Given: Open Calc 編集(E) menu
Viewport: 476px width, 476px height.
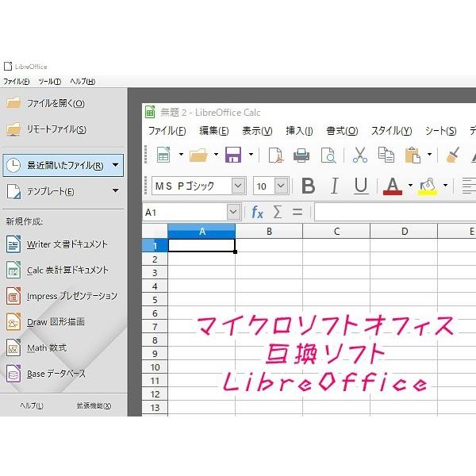Looking at the screenshot, I should point(214,131).
